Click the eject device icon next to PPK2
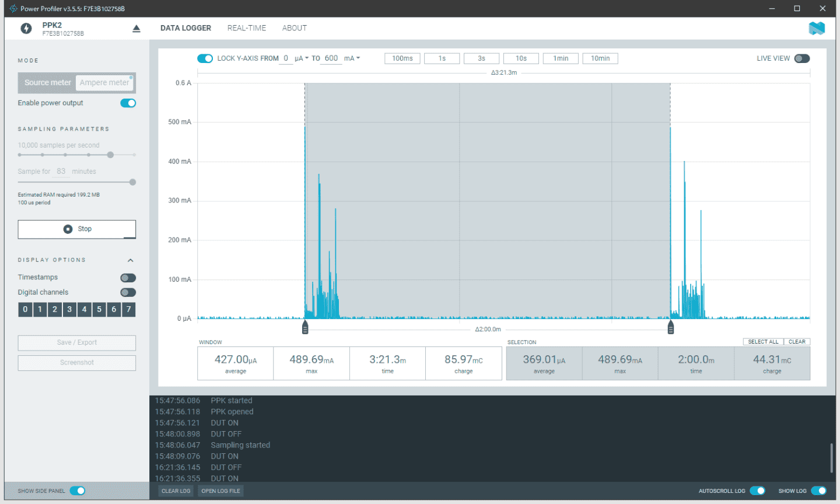Screen dimensions: 840x504 (136, 29)
